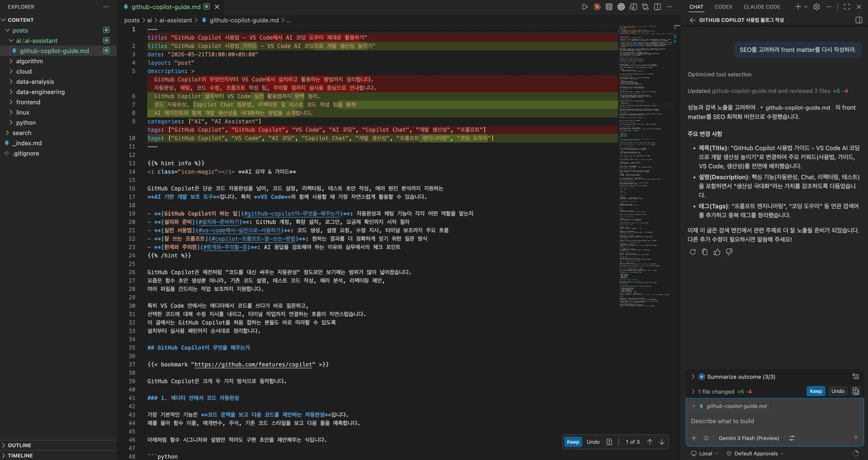Viewport: 868px width, 460px height.
Task: Open .gitignore in the explorer
Action: coord(25,153)
